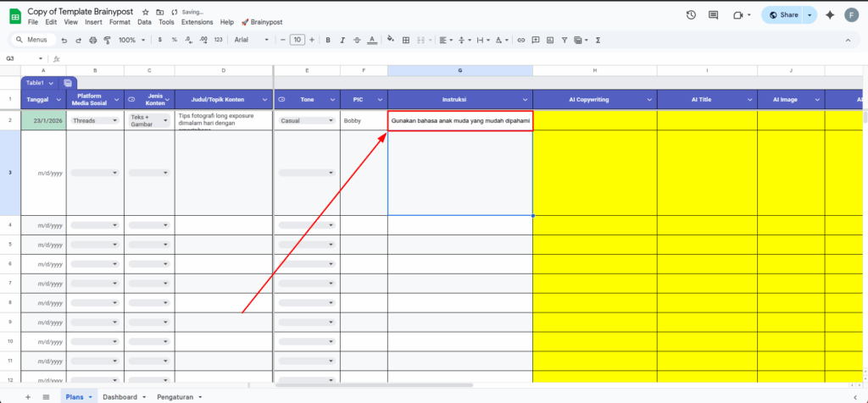Image resolution: width=868 pixels, height=403 pixels.
Task: Toggle italic formatting
Action: [x=342, y=40]
